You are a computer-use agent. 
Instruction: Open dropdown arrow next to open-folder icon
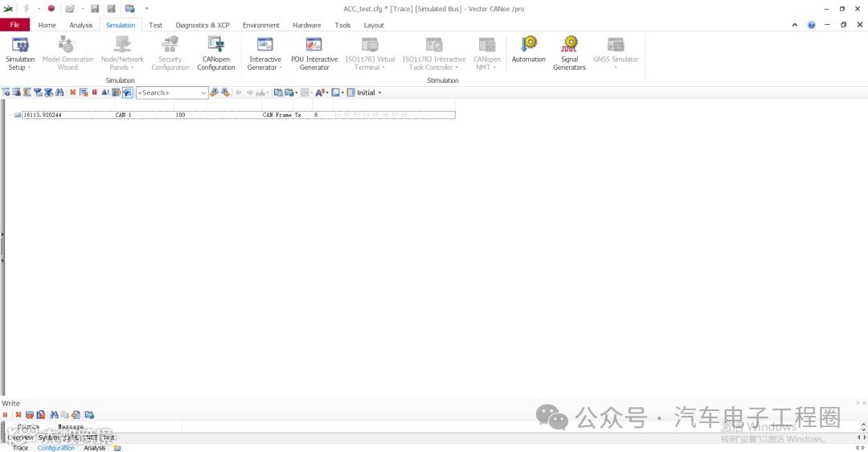tap(83, 8)
